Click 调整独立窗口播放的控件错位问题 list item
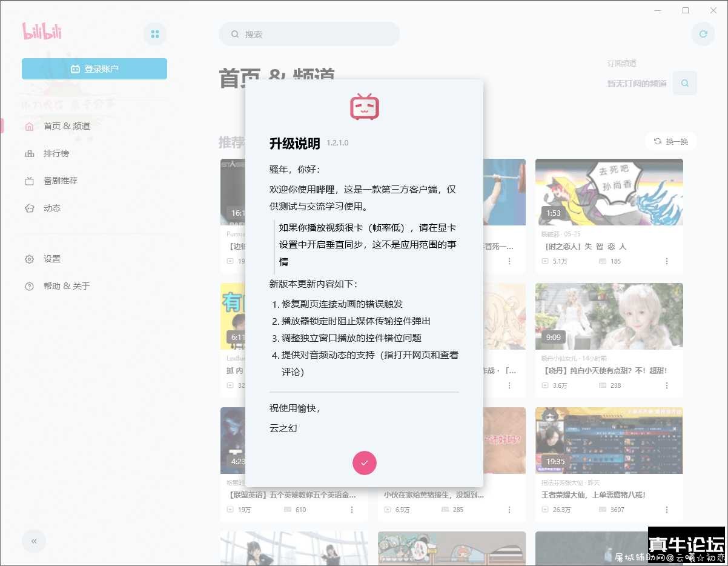728x566 pixels. point(351,338)
